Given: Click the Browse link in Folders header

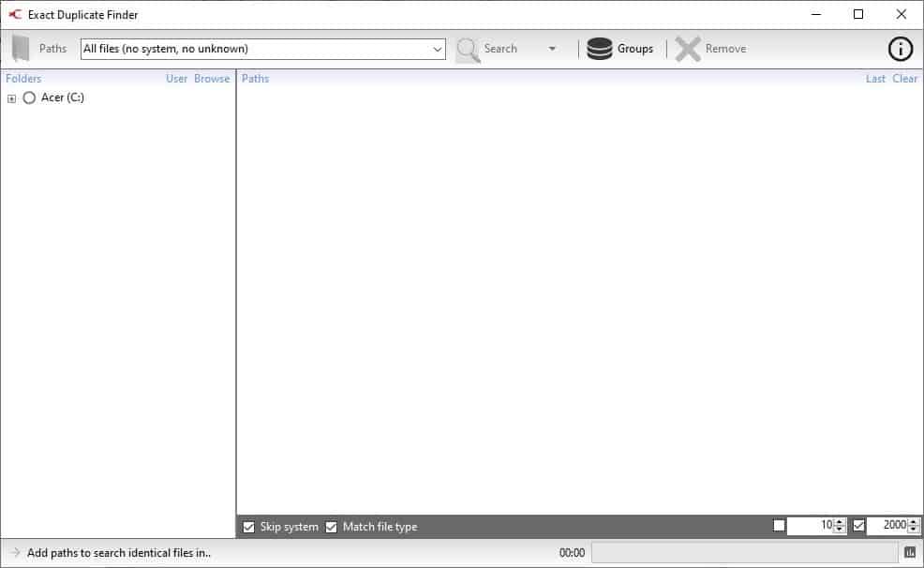Looking at the screenshot, I should coord(212,79).
